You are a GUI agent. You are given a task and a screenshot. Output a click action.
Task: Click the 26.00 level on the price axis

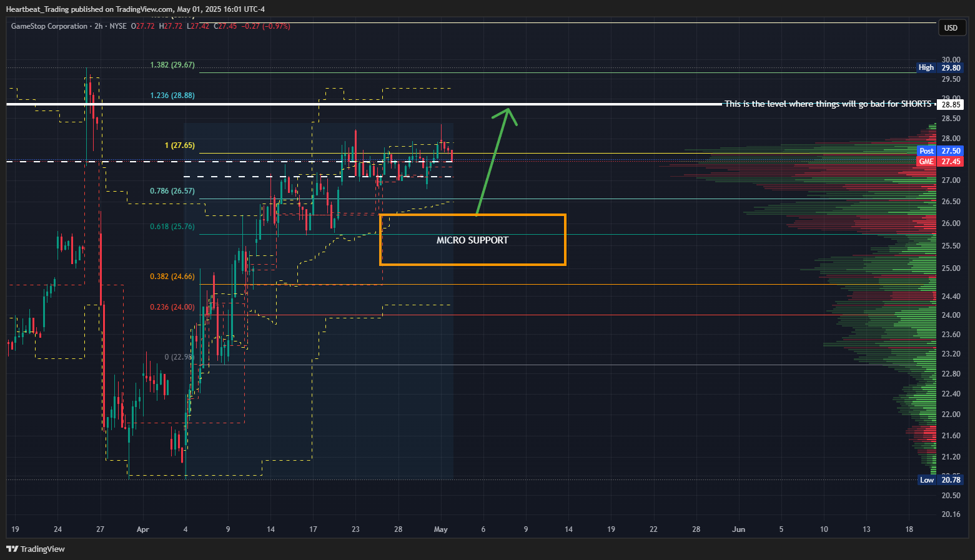pos(951,224)
